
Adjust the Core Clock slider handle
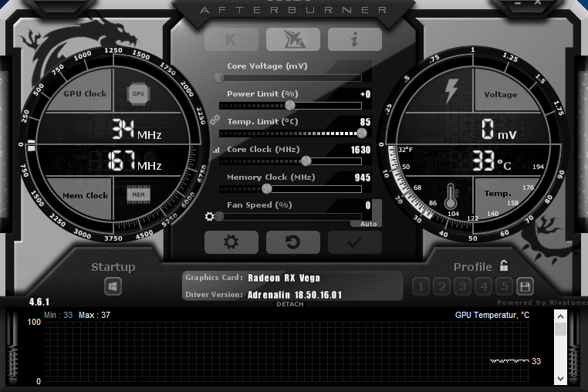[306, 161]
